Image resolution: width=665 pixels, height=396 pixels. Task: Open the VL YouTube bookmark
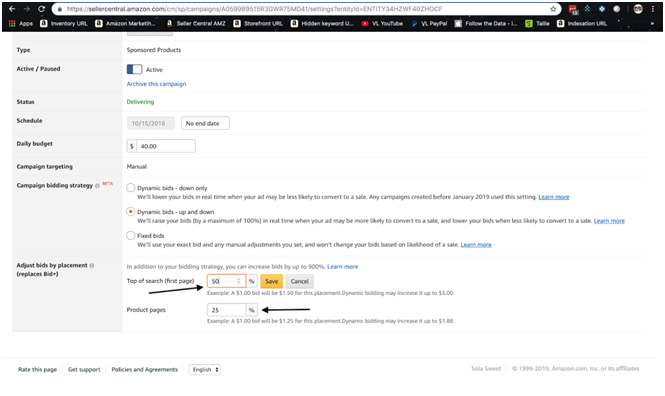382,23
